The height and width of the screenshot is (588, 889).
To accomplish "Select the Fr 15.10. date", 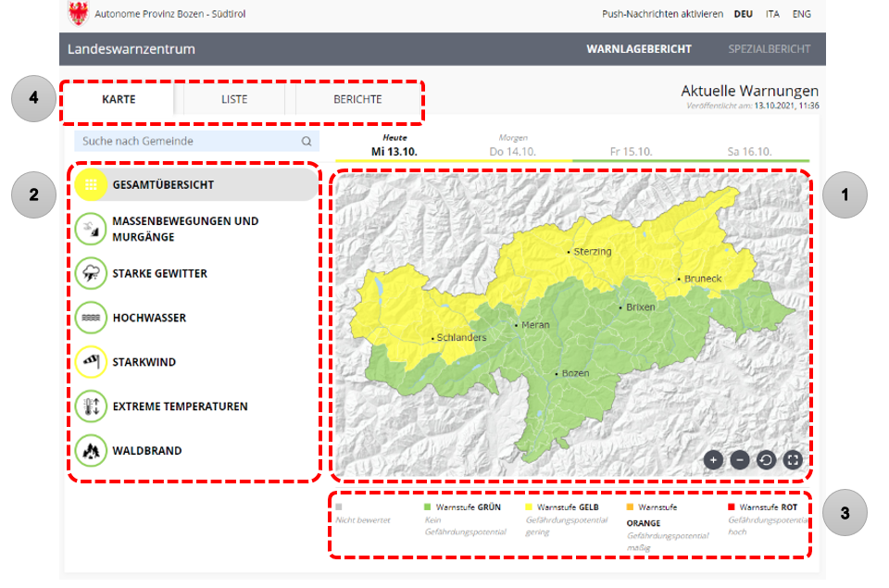I will tap(631, 151).
